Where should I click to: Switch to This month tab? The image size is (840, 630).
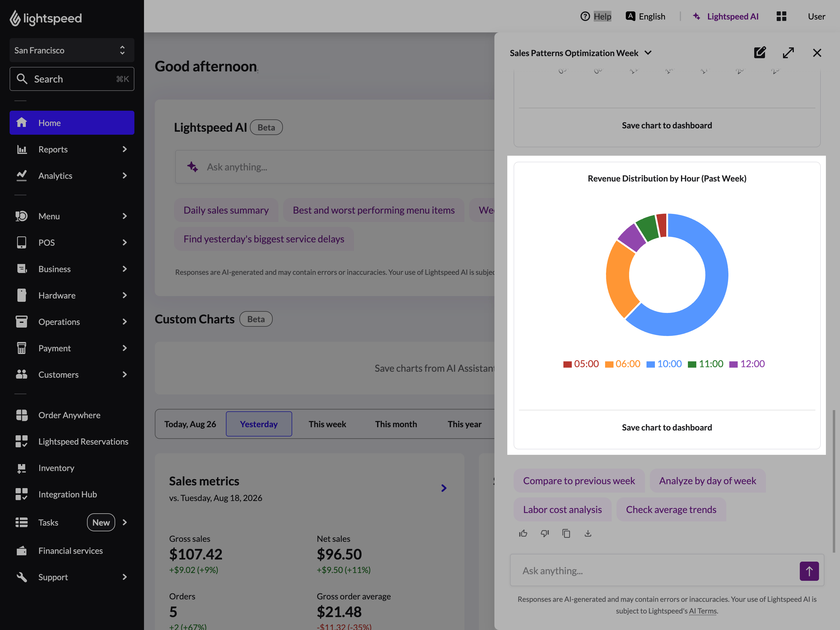pyautogui.click(x=396, y=424)
